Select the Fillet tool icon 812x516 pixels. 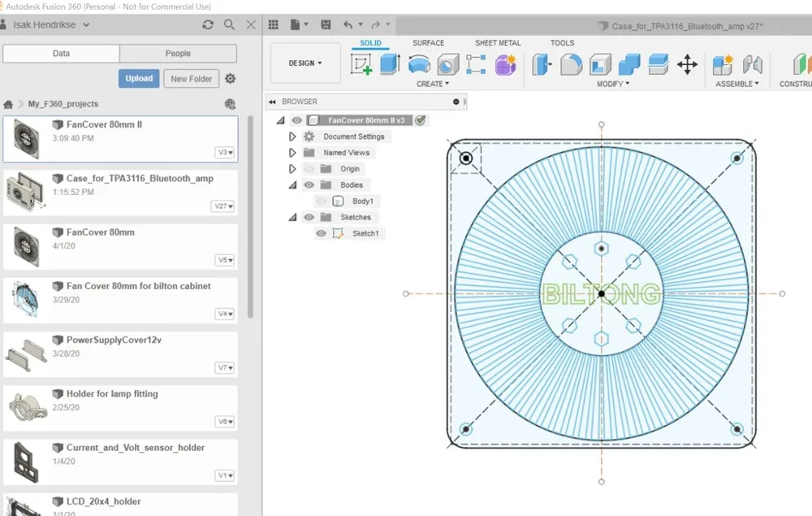click(x=571, y=65)
